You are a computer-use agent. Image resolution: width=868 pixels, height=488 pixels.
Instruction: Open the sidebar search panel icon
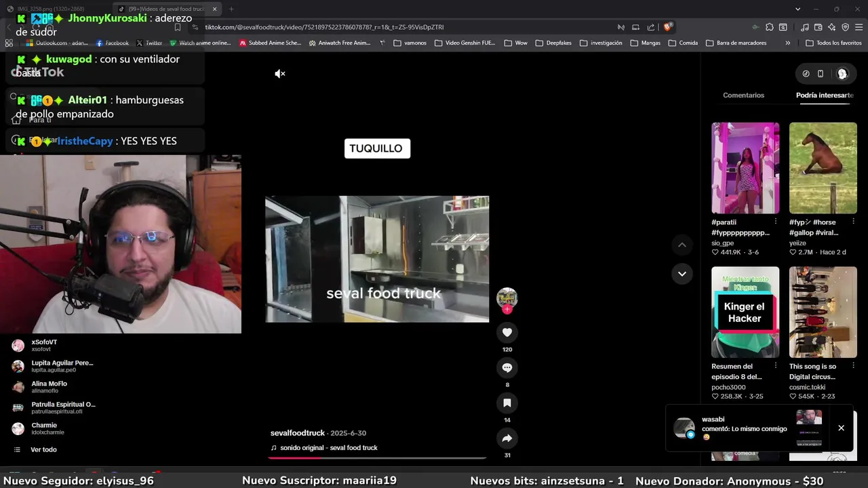(x=783, y=27)
